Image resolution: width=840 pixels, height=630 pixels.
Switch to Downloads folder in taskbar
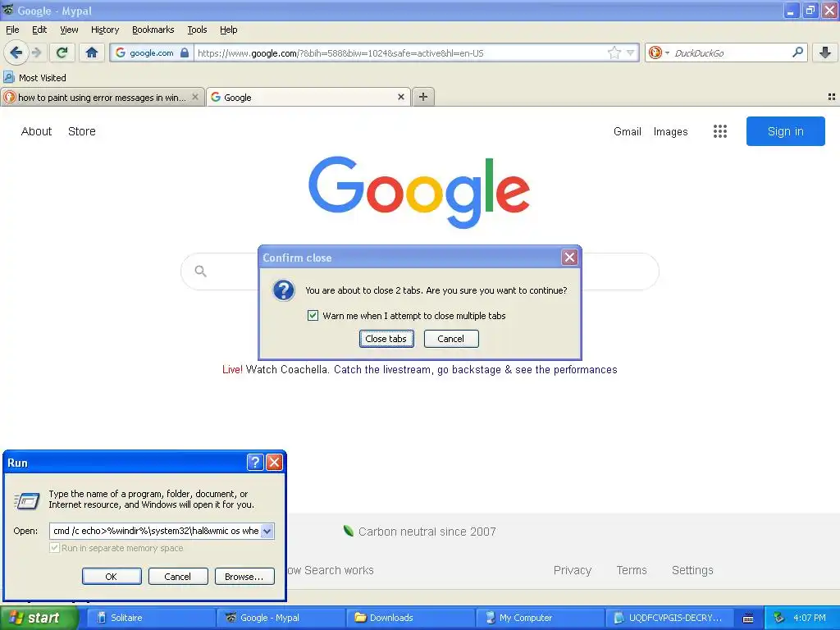click(x=410, y=618)
